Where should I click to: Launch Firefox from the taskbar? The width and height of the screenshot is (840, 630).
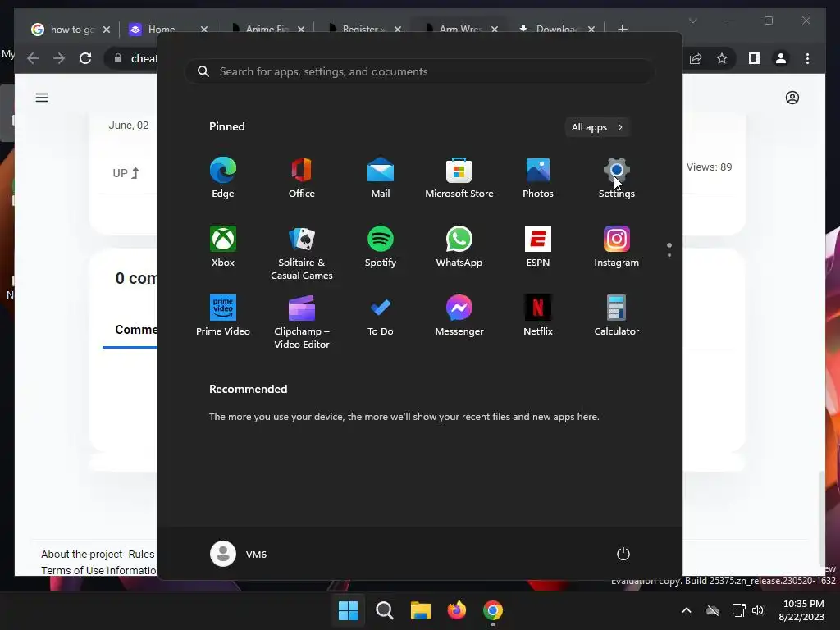[x=457, y=610]
